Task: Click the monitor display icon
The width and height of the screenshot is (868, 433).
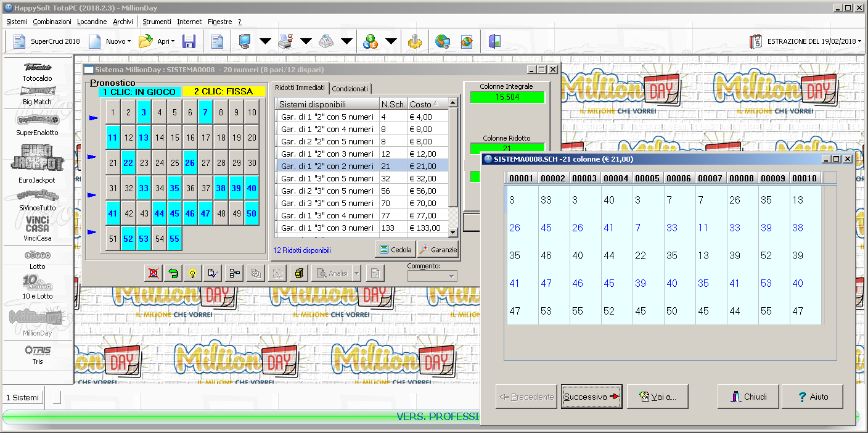Action: (x=245, y=41)
